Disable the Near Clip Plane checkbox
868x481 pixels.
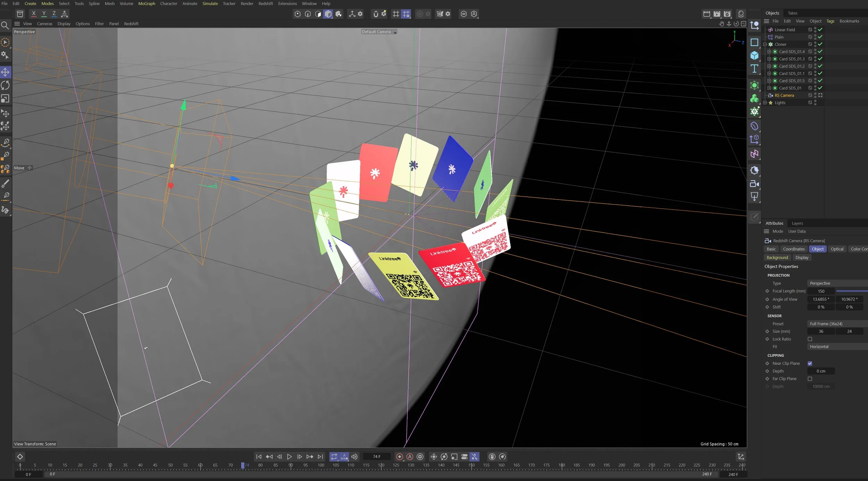pos(810,363)
